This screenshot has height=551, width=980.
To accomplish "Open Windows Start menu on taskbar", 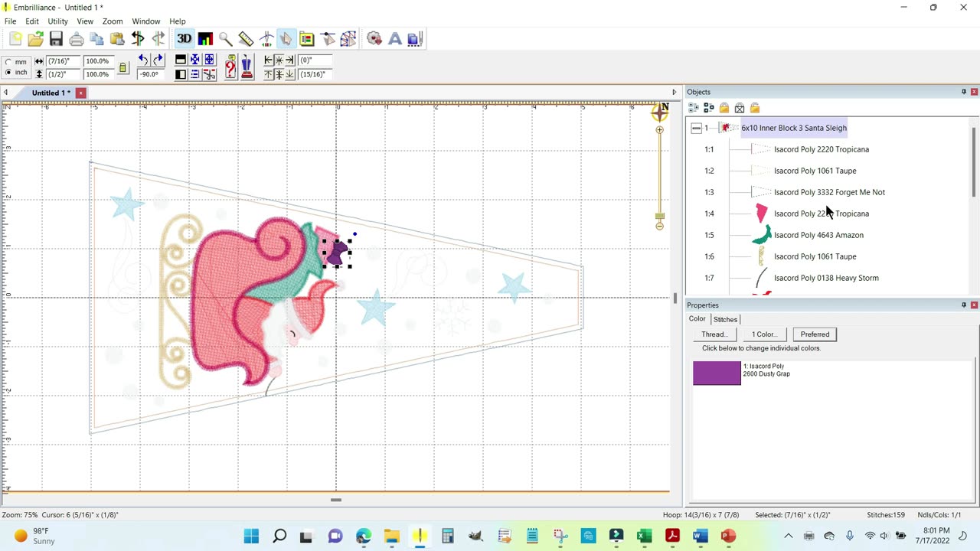I will [x=251, y=536].
